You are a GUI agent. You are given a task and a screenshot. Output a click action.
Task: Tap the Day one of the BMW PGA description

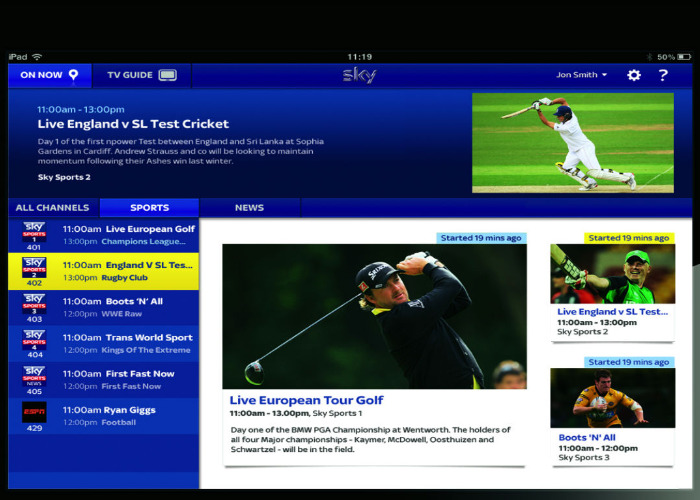(x=371, y=440)
